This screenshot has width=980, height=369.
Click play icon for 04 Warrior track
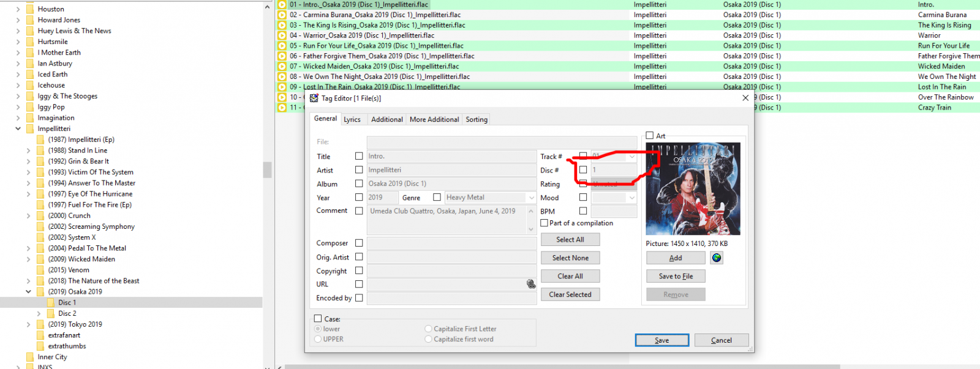click(x=282, y=35)
